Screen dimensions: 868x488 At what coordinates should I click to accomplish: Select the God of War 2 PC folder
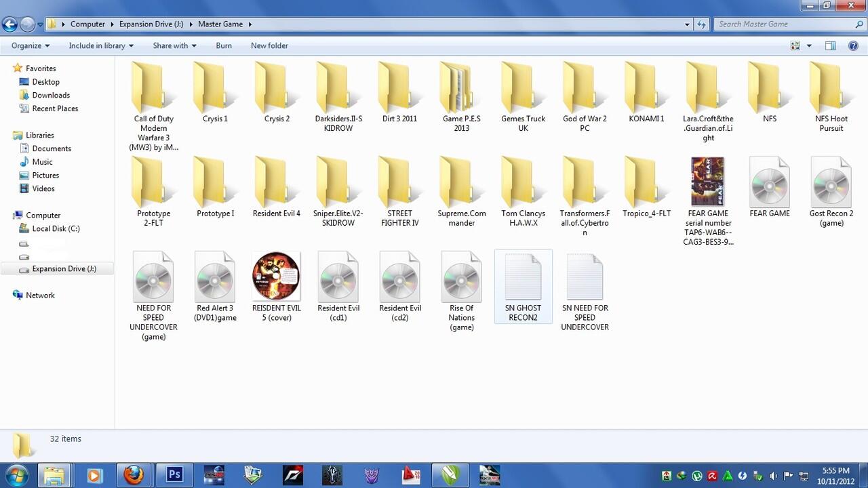[585, 97]
